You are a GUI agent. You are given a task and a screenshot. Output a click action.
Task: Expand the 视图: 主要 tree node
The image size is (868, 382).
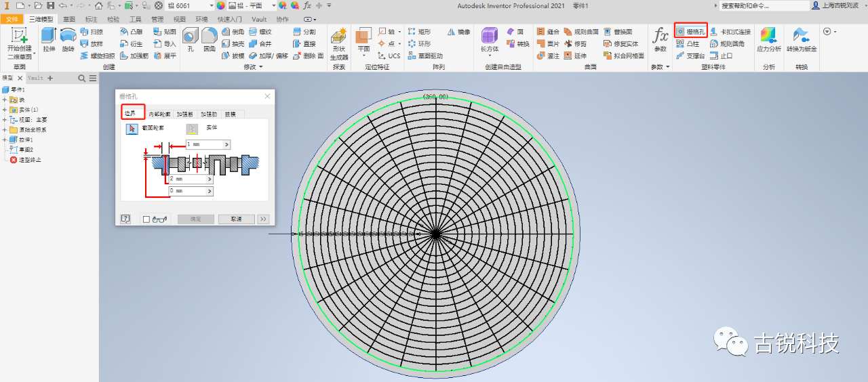coord(4,120)
